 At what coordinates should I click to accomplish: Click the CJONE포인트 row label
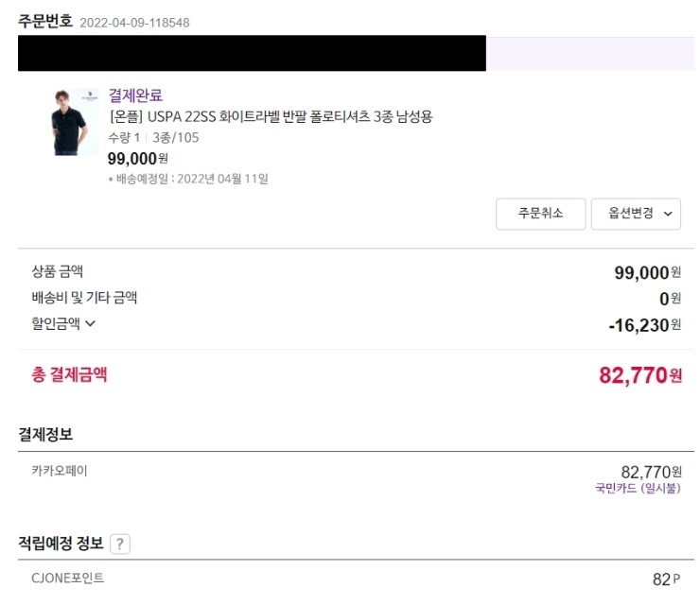pyautogui.click(x=68, y=578)
